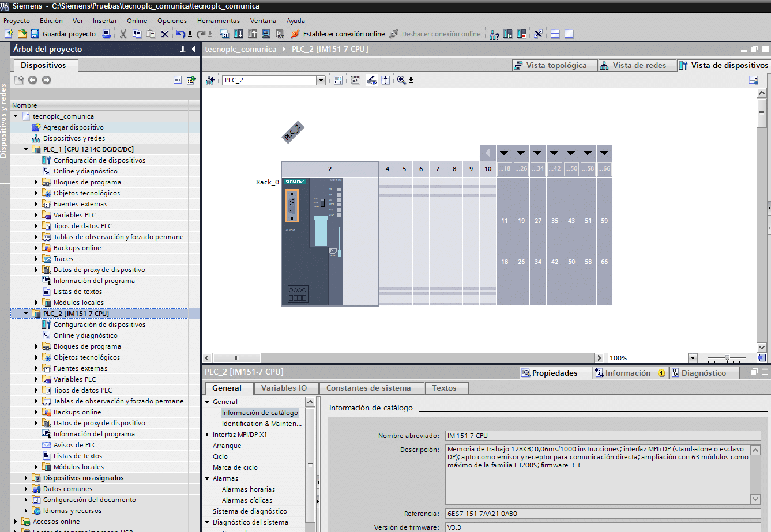Create a new project with the toolbar icon
The height and width of the screenshot is (532, 771).
pos(9,34)
